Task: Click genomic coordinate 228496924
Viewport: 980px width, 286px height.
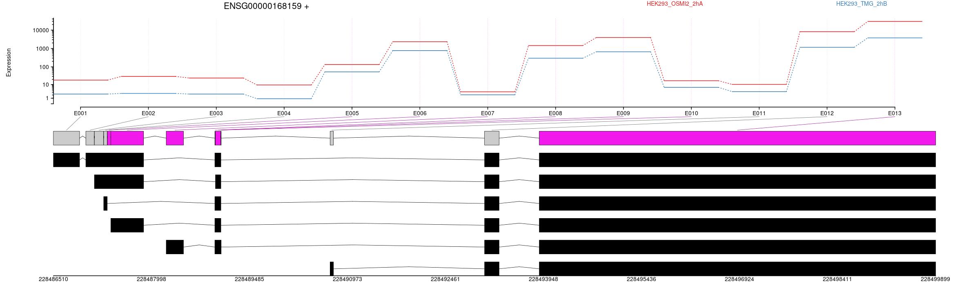Action: (739, 279)
